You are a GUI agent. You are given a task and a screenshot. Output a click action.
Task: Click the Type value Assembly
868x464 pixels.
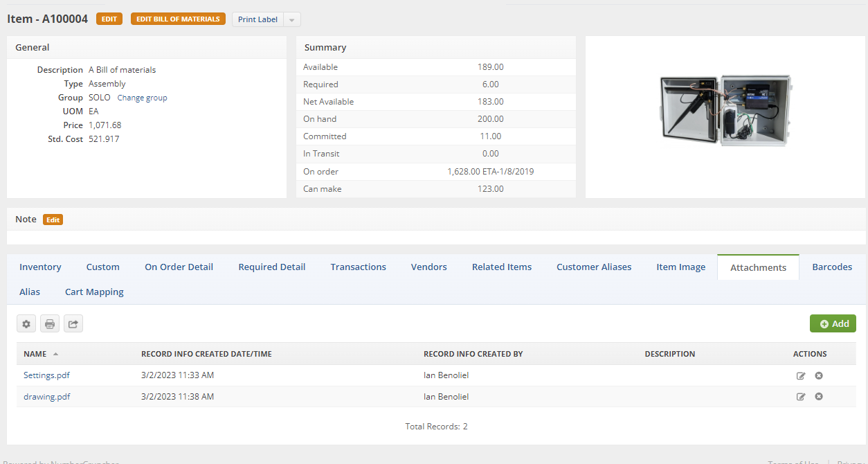pos(107,84)
